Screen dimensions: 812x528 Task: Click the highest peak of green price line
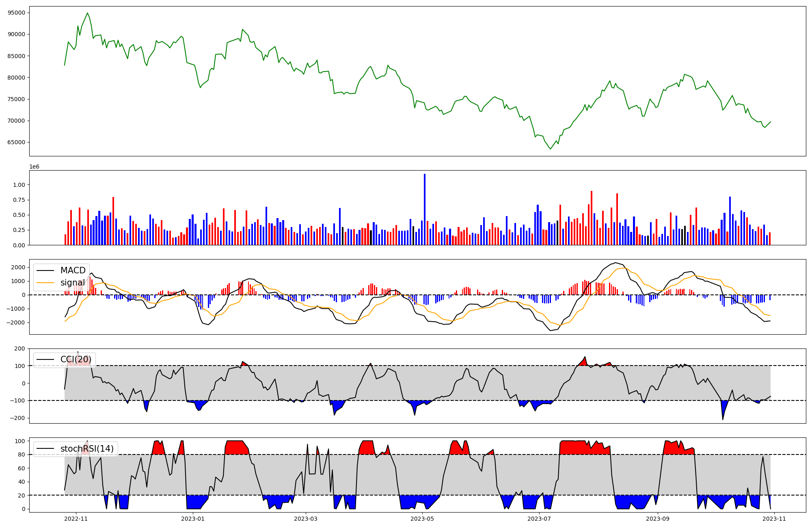click(87, 13)
